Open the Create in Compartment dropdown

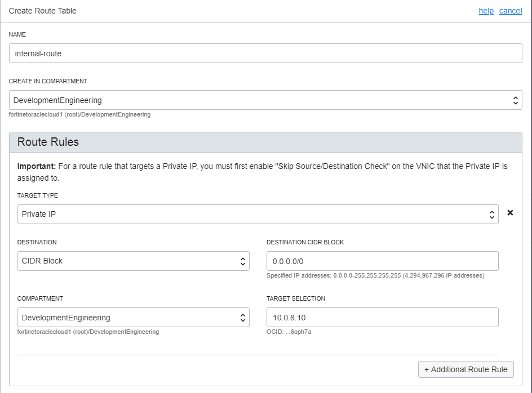point(265,100)
